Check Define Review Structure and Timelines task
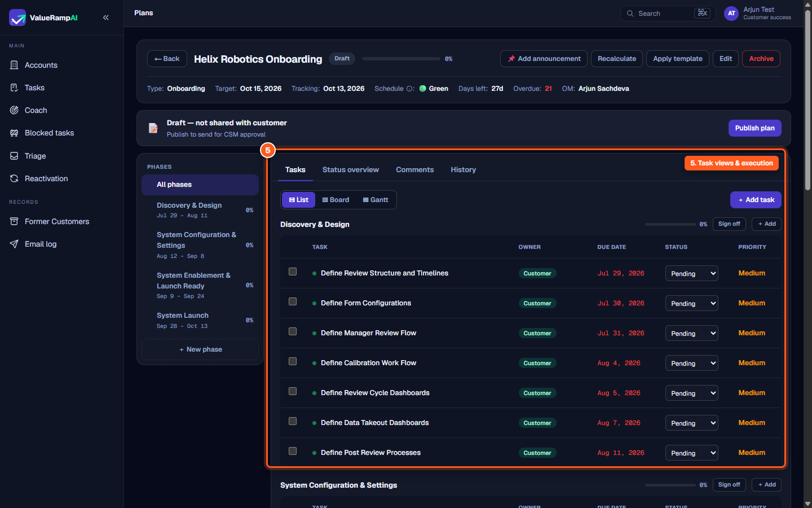The image size is (812, 508). click(293, 271)
